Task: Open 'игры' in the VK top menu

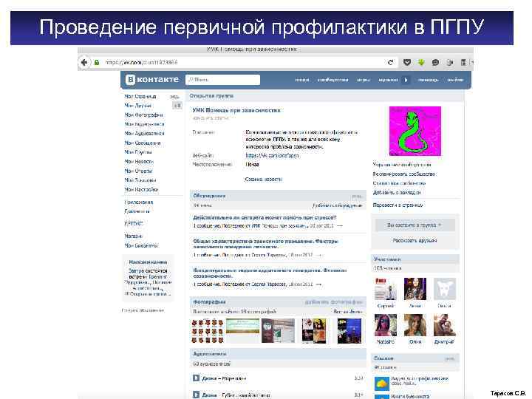Action: coord(364,80)
